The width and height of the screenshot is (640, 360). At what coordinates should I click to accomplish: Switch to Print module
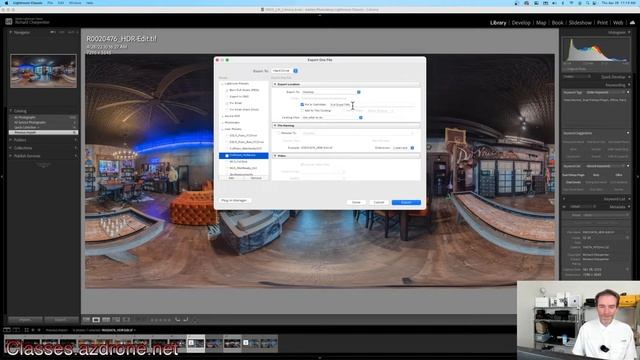point(602,23)
